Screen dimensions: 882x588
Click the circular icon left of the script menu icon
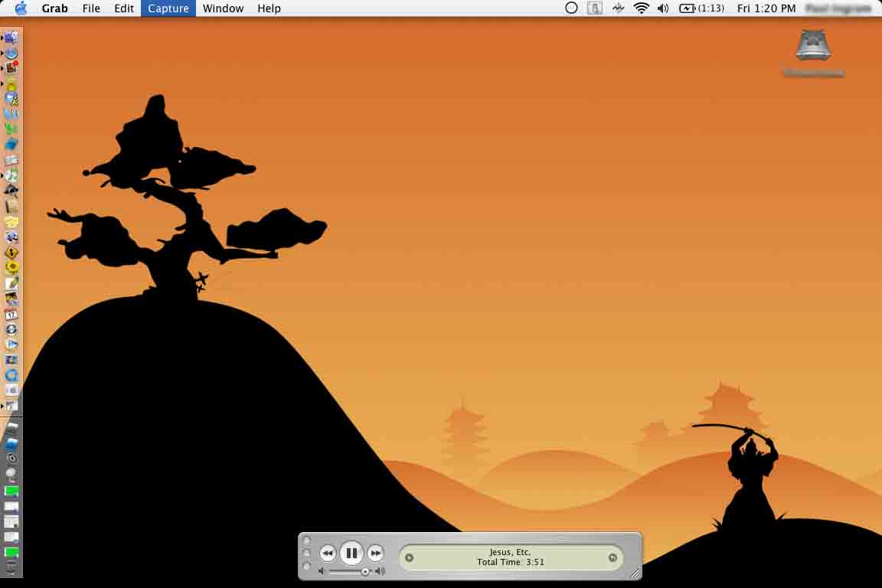[x=571, y=8]
